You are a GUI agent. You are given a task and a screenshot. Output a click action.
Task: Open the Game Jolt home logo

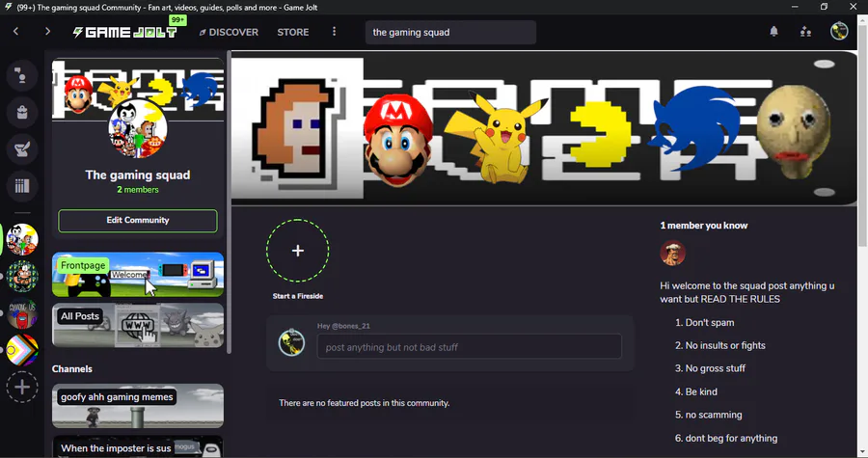(125, 32)
